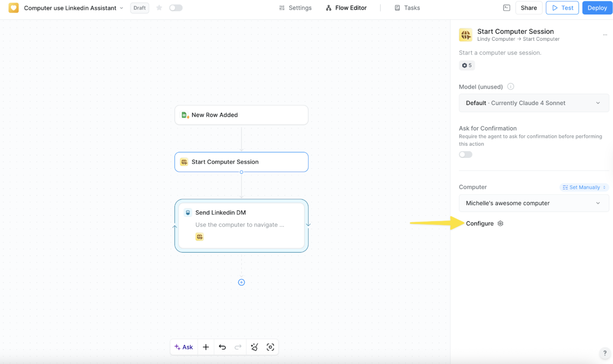Toggle the switch next to Draft

pyautogui.click(x=176, y=8)
